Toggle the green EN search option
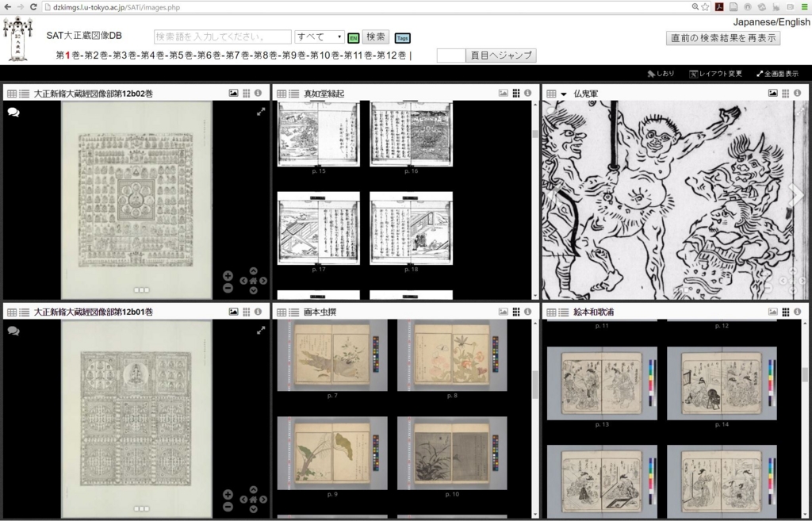 [x=353, y=38]
